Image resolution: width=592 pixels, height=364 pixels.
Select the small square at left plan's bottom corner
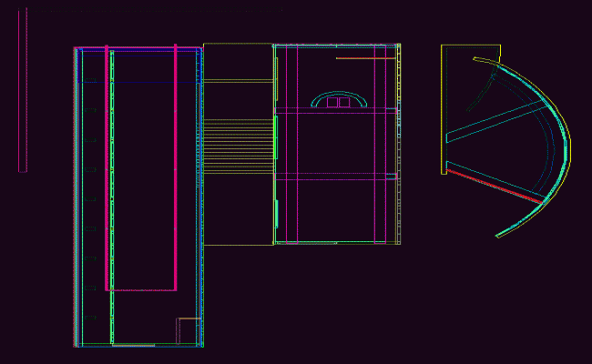tap(189, 331)
